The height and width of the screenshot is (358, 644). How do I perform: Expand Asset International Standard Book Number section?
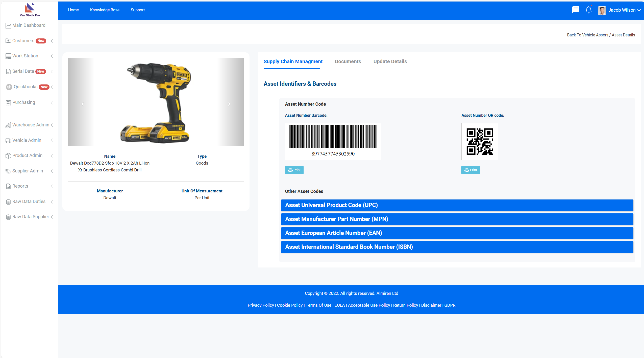(x=457, y=247)
